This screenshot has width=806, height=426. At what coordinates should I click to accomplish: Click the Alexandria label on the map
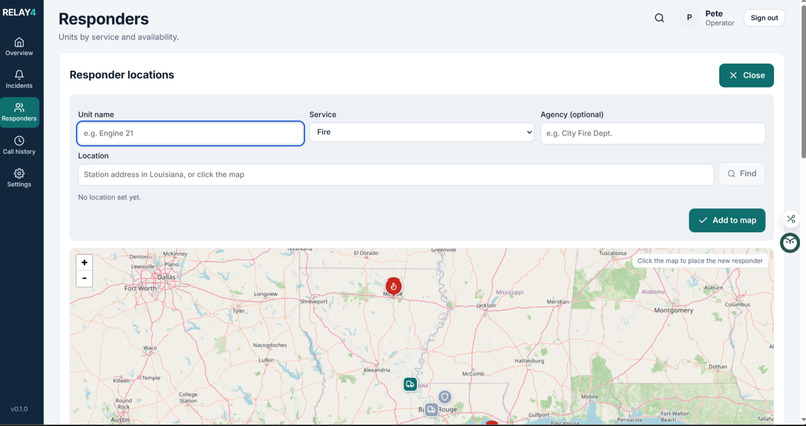pyautogui.click(x=377, y=370)
